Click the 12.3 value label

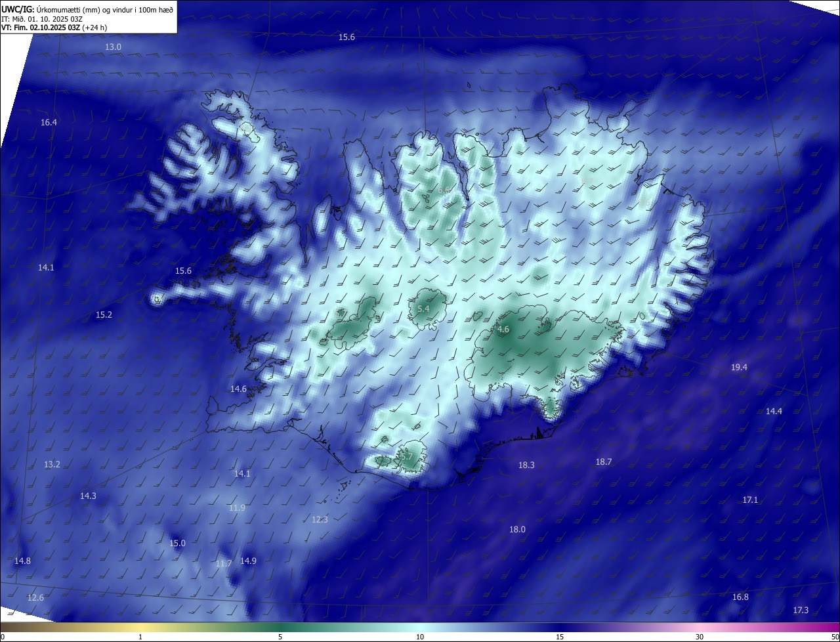pyautogui.click(x=320, y=520)
